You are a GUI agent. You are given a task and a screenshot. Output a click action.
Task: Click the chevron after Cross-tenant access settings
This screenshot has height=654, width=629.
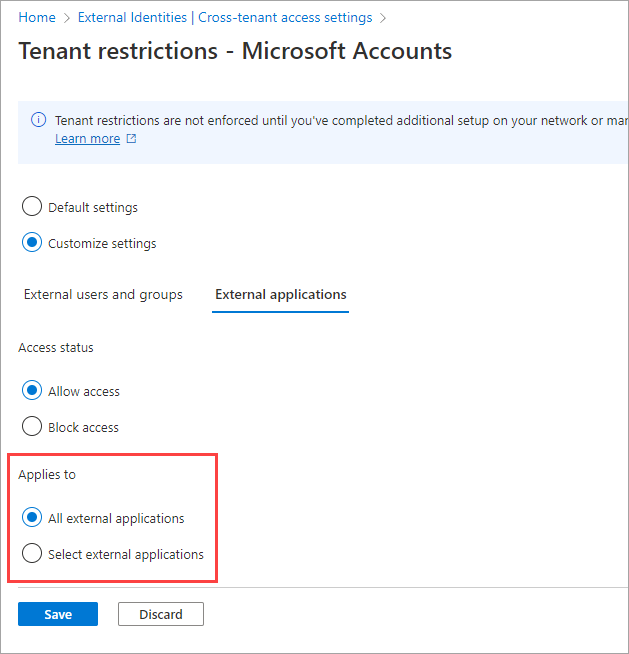[x=382, y=18]
